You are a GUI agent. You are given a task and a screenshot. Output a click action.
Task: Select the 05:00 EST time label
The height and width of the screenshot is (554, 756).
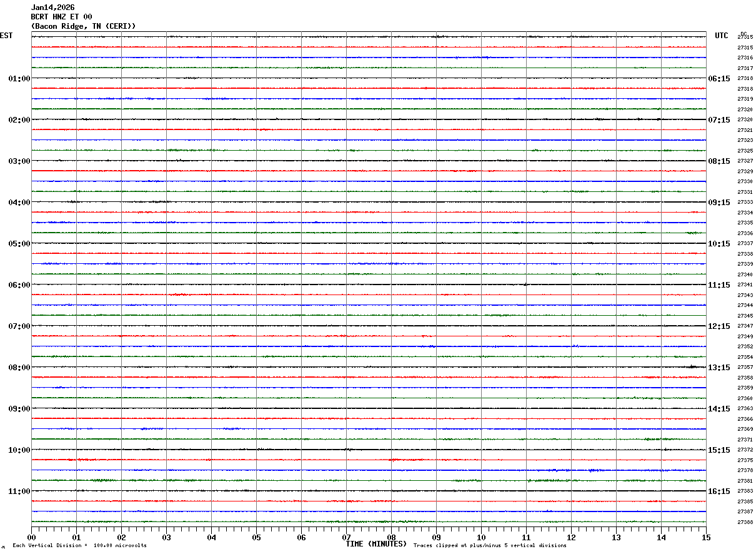(19, 244)
